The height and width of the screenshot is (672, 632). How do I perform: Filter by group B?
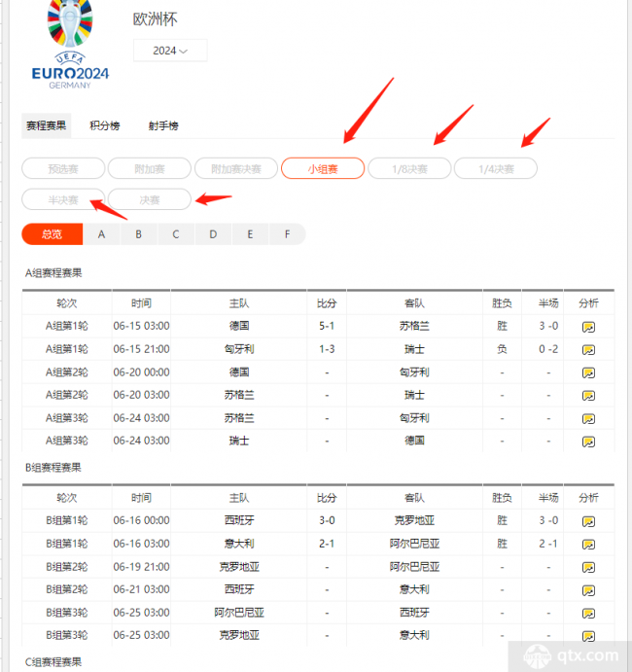138,234
